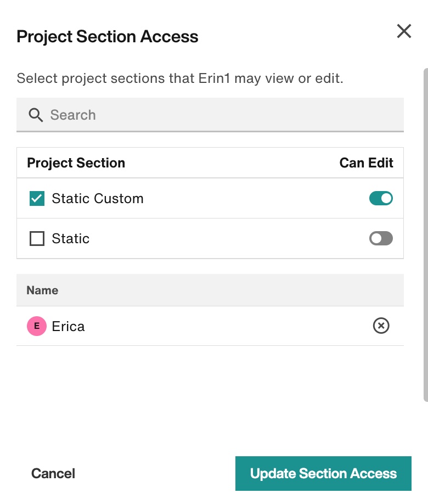Click the Erin1 description text

click(x=180, y=79)
